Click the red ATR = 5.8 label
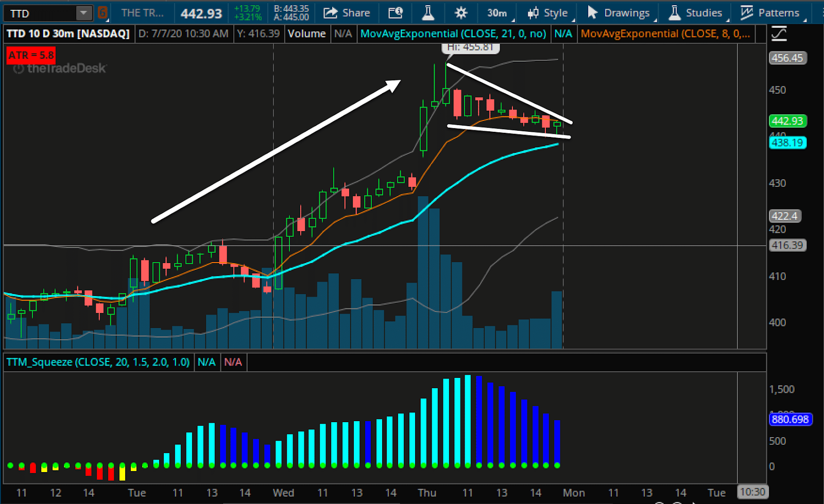Image resolution: width=824 pixels, height=504 pixels. tap(31, 55)
